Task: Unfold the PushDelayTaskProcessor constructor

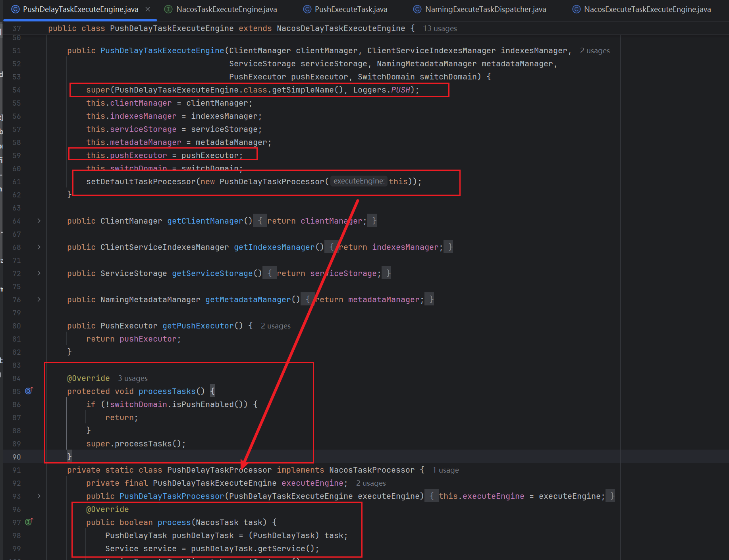Action: [x=39, y=496]
